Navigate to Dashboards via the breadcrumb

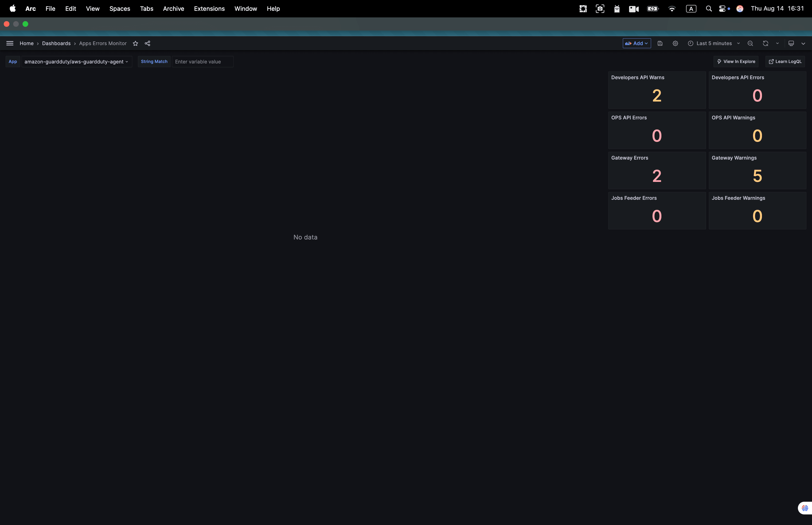(56, 43)
